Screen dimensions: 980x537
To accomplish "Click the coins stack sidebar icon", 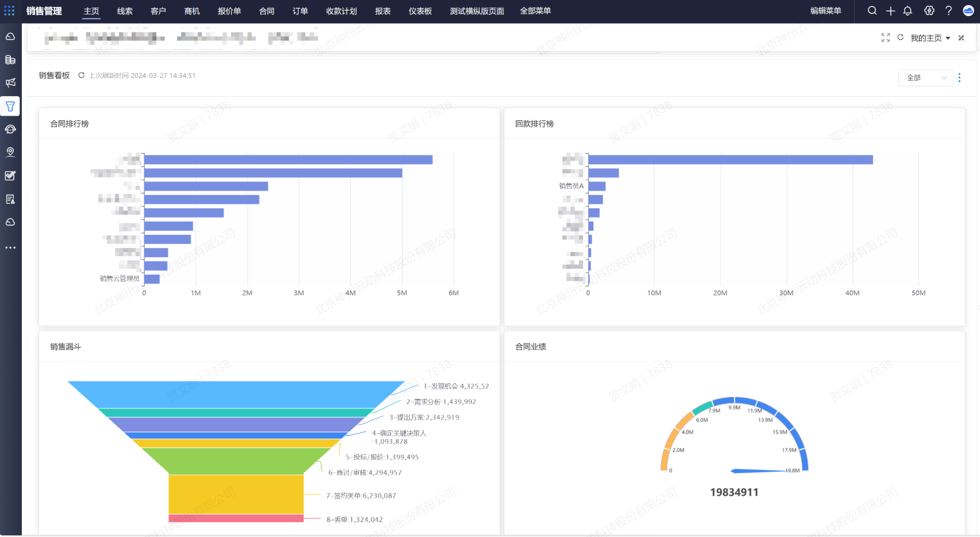I will [10, 60].
